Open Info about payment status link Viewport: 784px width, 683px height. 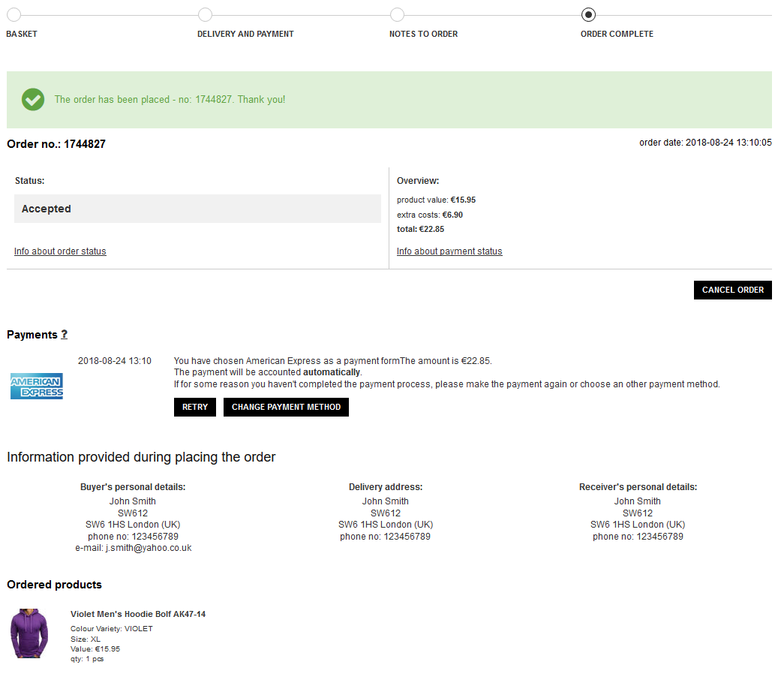(x=449, y=251)
